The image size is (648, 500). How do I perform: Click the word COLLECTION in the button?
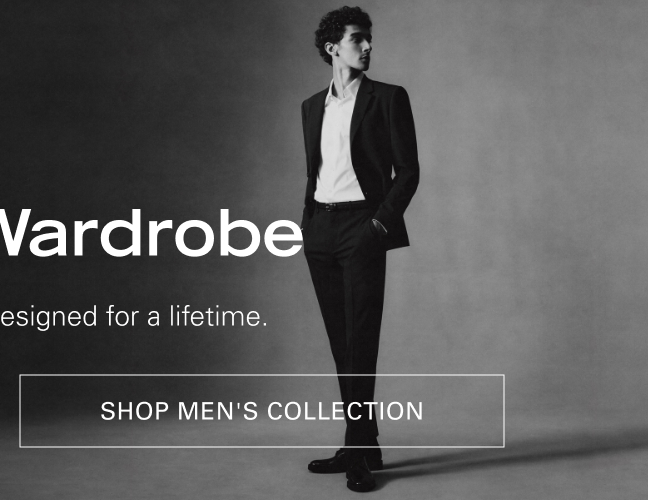(345, 411)
